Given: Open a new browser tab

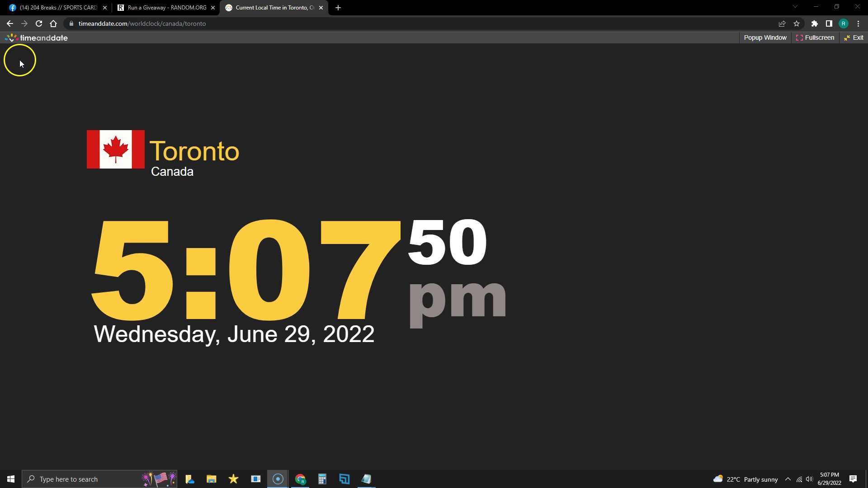Looking at the screenshot, I should tap(338, 8).
